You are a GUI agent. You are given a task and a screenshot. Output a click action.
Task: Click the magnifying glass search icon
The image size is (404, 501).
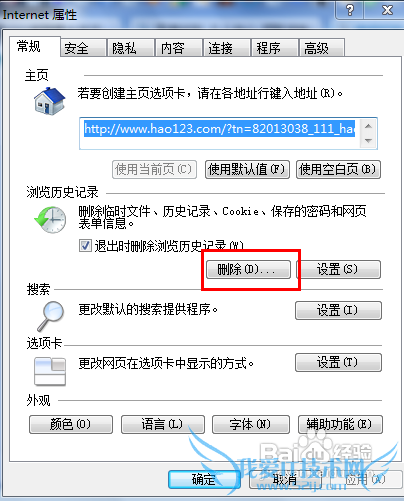click(x=50, y=316)
